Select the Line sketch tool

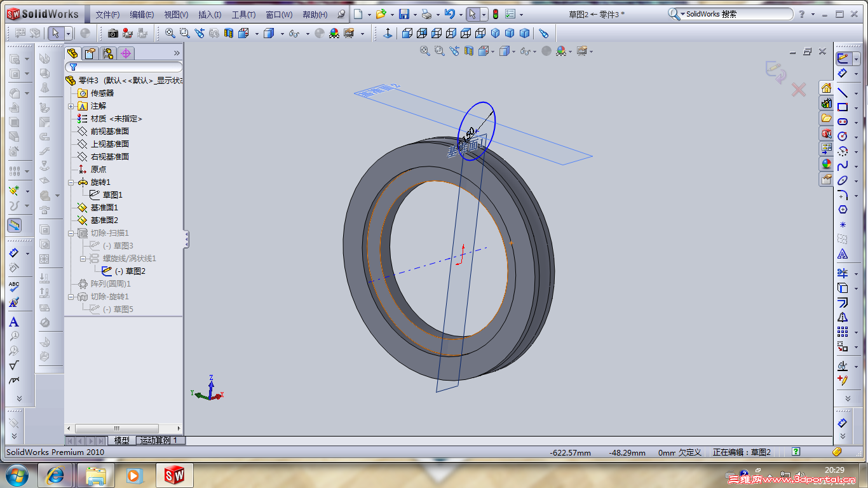(x=843, y=93)
